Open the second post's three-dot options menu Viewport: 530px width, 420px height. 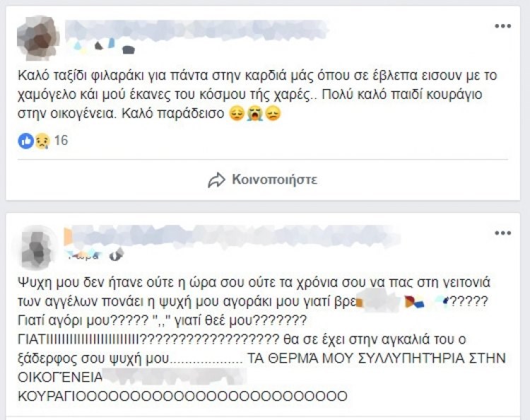pyautogui.click(x=502, y=233)
